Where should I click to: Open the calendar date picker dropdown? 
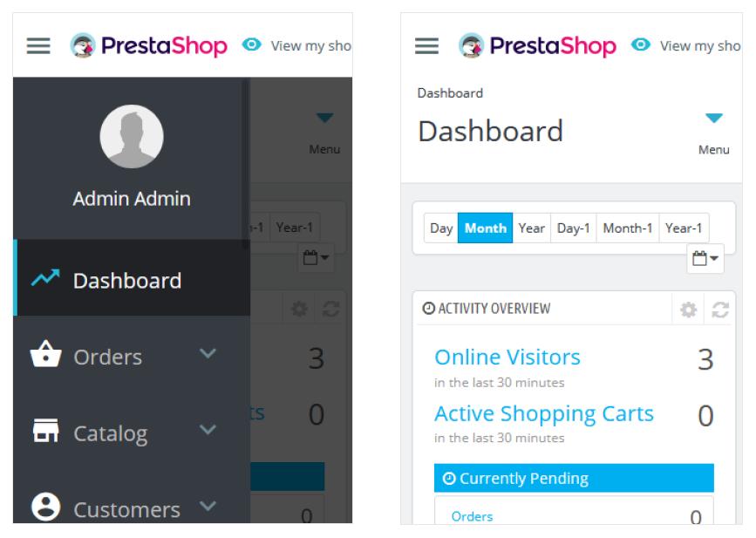click(705, 258)
